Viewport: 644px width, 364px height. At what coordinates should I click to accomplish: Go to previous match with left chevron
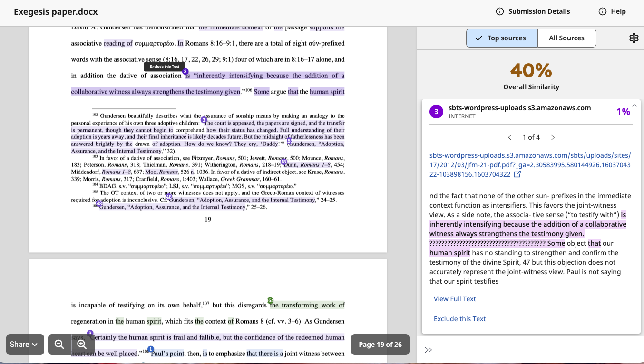click(x=510, y=137)
